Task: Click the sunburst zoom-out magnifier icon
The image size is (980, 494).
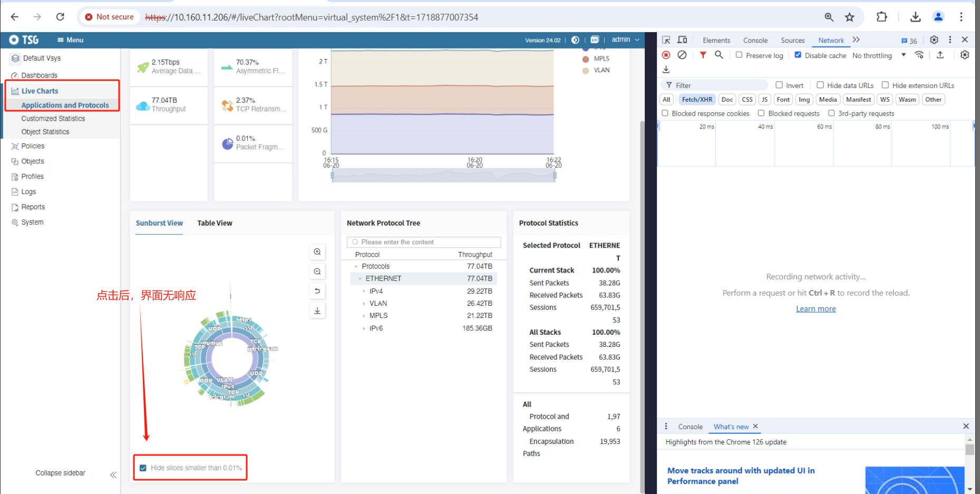Action: click(317, 272)
